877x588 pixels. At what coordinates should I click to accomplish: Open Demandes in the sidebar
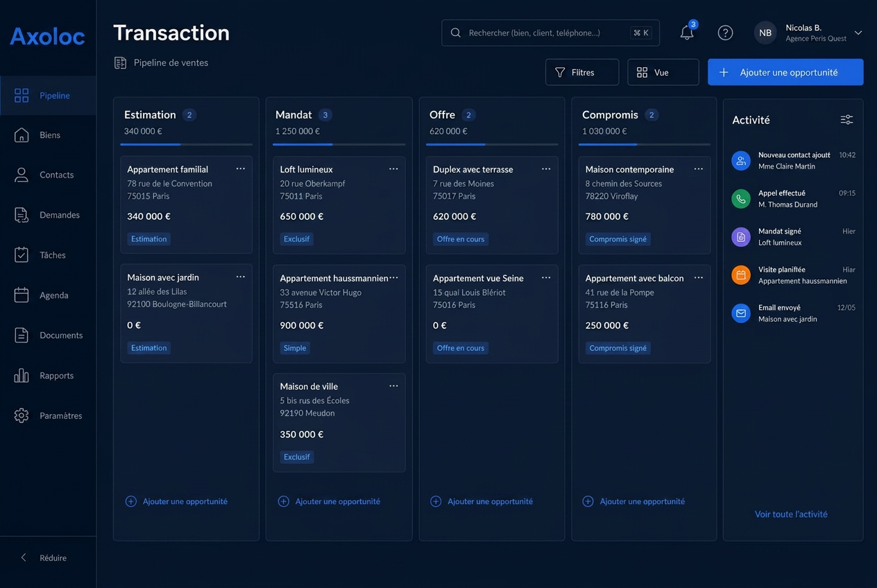pos(48,215)
